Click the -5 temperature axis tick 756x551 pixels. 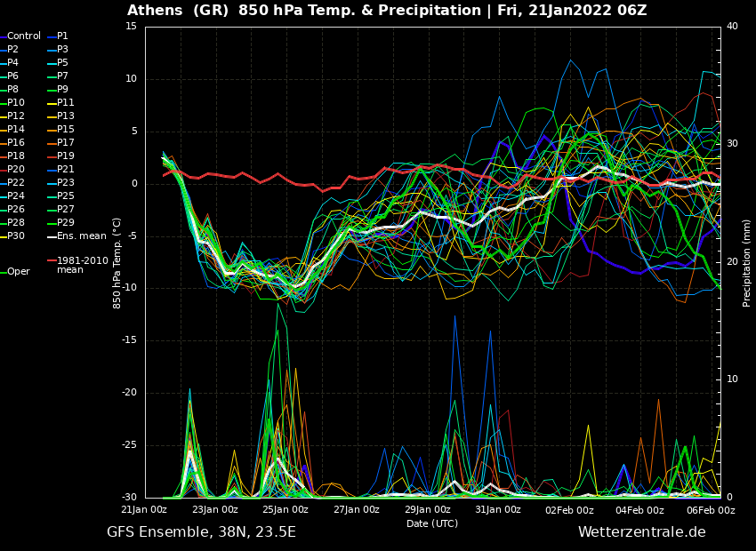click(x=133, y=236)
